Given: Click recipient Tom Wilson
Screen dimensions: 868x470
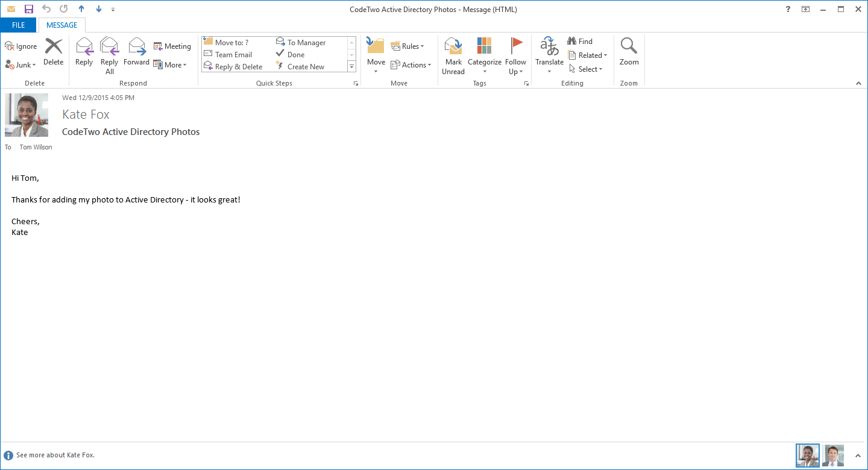Looking at the screenshot, I should coord(36,147).
